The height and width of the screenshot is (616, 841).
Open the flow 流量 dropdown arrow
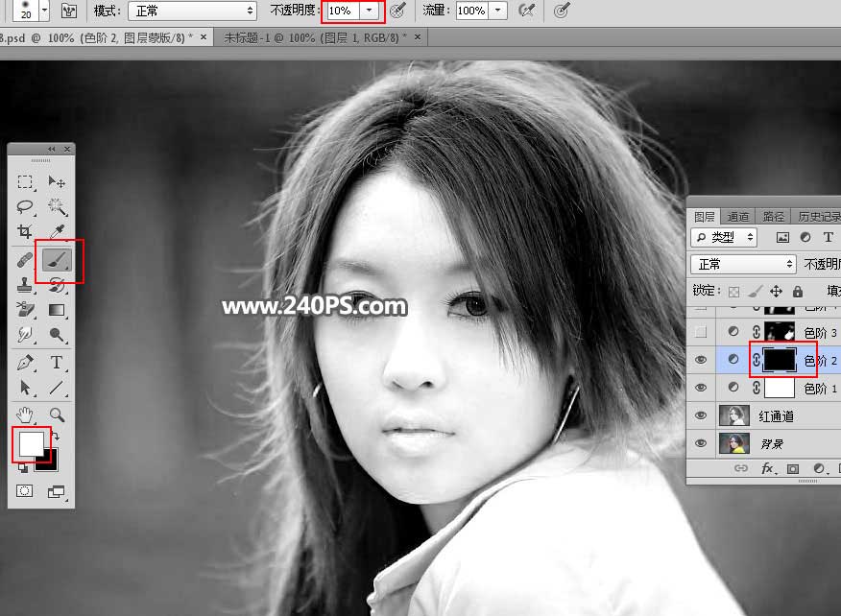coord(498,11)
